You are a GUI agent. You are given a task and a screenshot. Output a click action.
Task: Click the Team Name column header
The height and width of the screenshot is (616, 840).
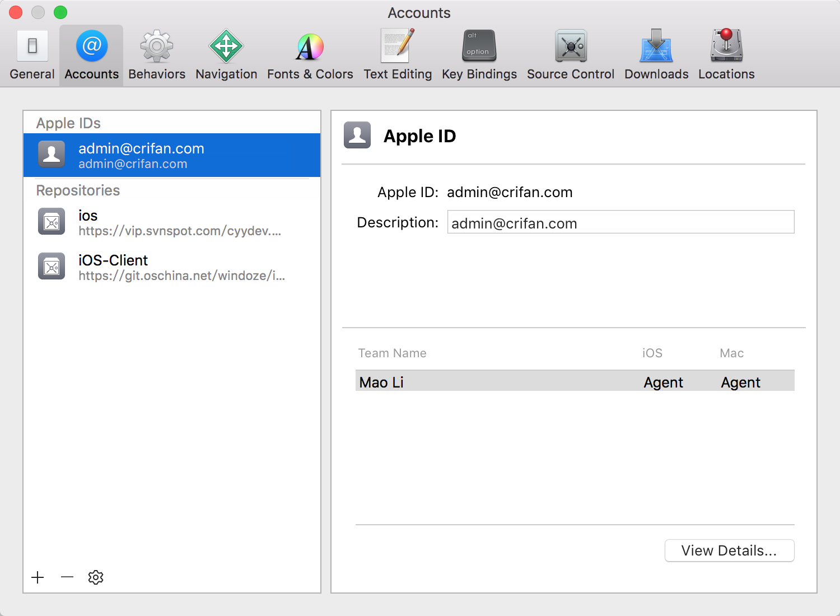tap(392, 353)
